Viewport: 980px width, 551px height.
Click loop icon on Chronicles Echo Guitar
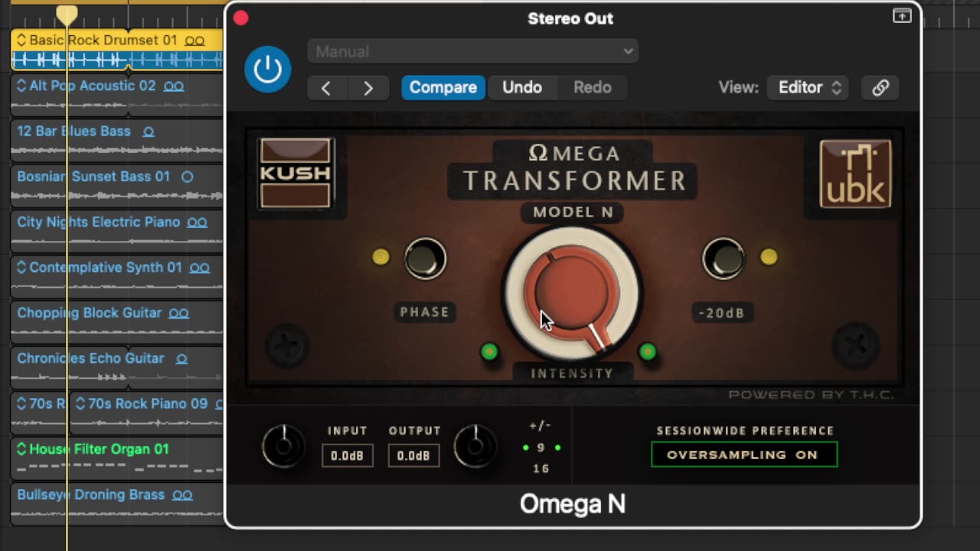pos(181,358)
